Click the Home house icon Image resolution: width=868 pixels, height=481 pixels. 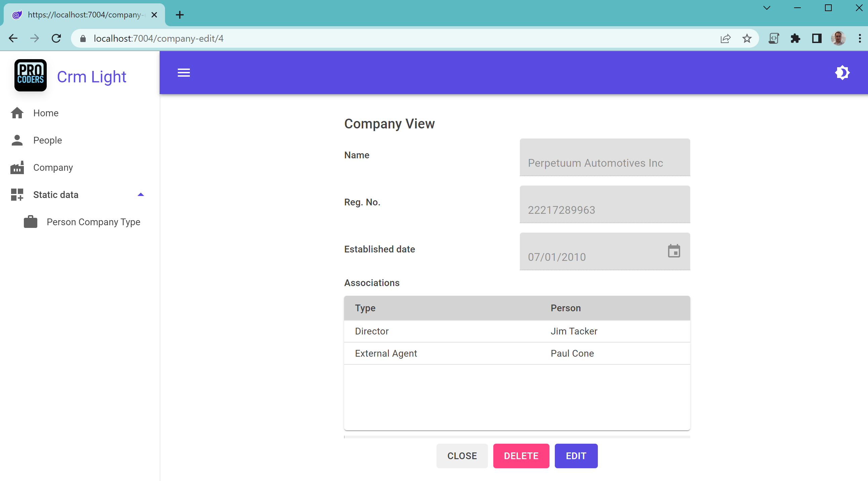coord(17,113)
